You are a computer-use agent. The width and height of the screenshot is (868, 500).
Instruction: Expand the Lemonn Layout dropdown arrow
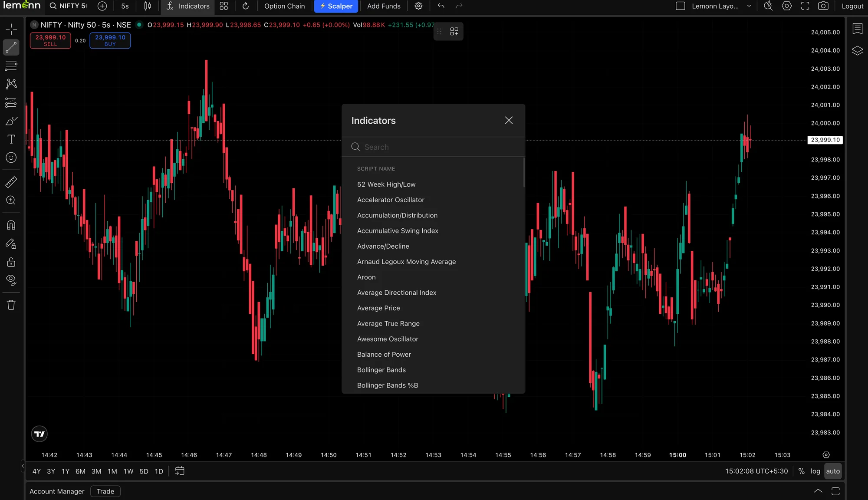tap(749, 6)
